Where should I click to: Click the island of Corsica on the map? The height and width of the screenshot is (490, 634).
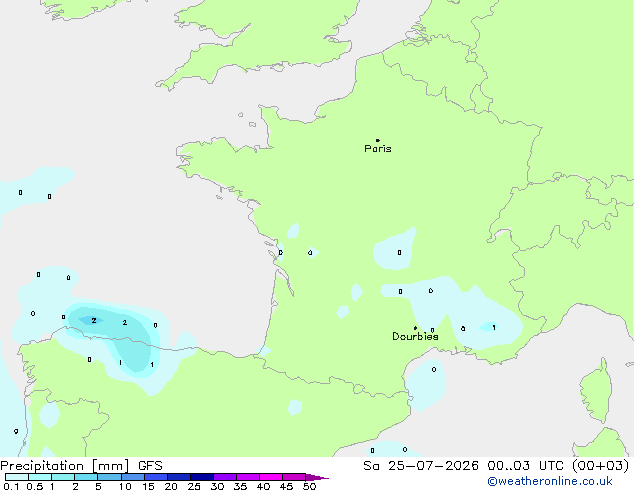tap(596, 390)
